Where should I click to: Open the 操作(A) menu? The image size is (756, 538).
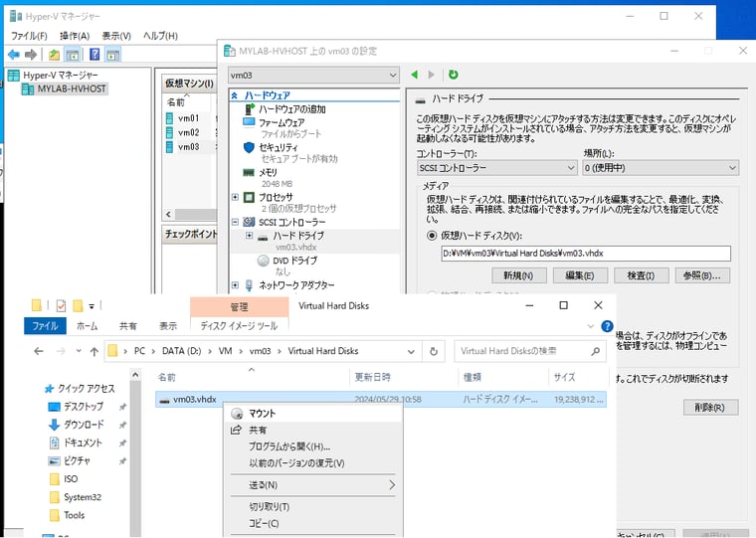point(75,36)
